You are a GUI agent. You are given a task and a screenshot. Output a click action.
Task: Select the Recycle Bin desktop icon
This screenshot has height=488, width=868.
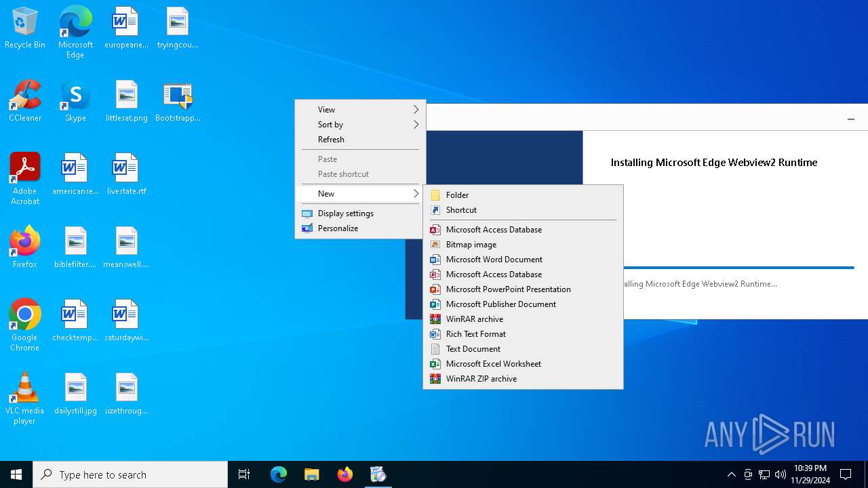point(25,28)
